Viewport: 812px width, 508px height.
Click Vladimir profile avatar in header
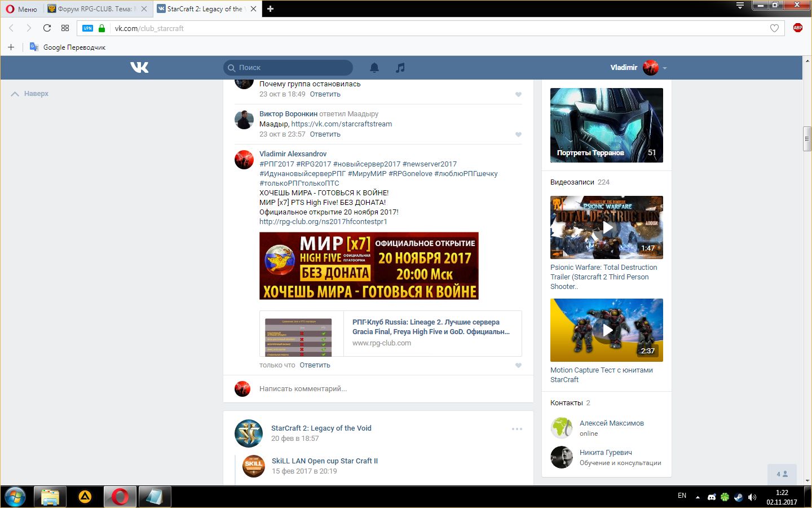click(651, 68)
